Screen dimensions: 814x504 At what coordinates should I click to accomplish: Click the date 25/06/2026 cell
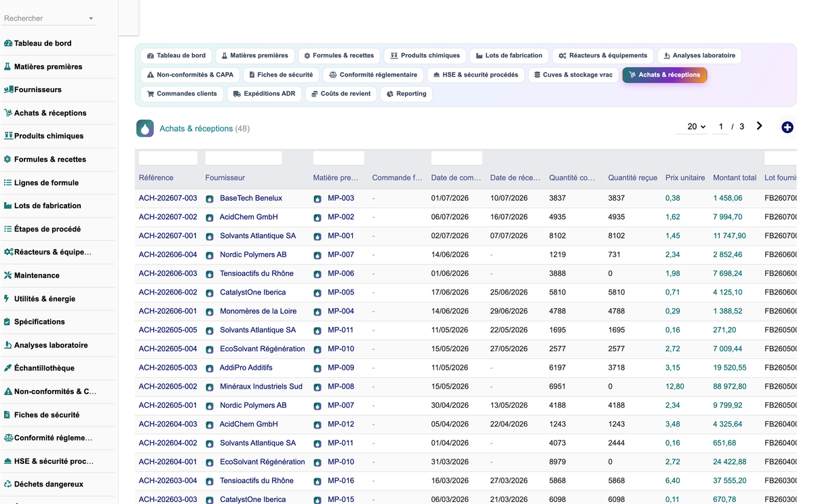click(509, 292)
